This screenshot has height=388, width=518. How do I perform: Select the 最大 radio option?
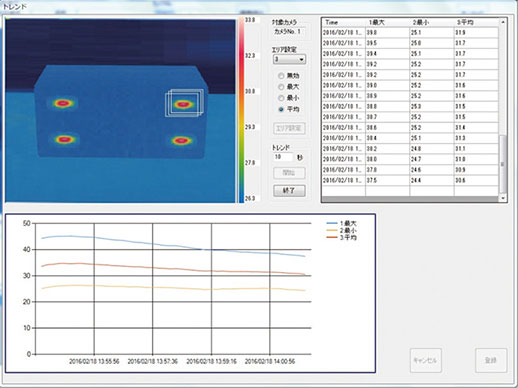click(281, 87)
